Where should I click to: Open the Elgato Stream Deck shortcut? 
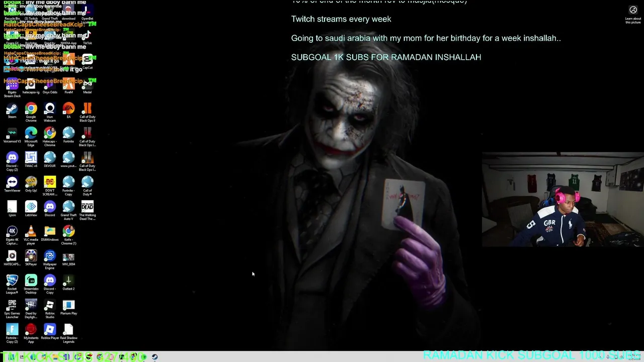12,88
